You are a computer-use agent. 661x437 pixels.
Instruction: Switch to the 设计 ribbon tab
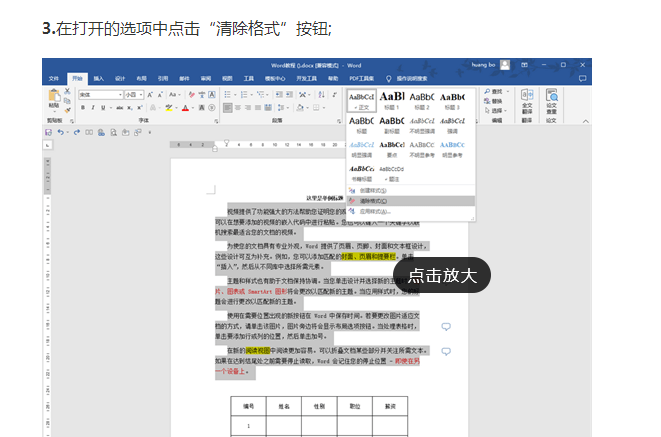coord(120,78)
